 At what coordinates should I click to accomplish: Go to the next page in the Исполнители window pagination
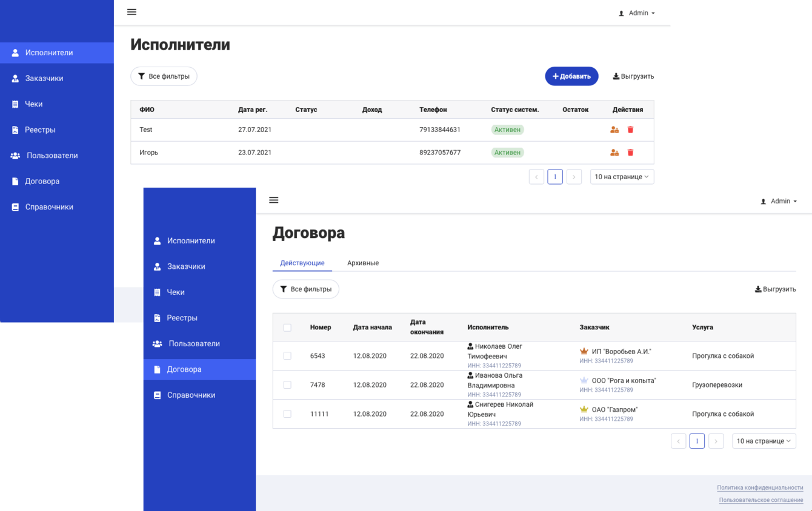tap(574, 177)
